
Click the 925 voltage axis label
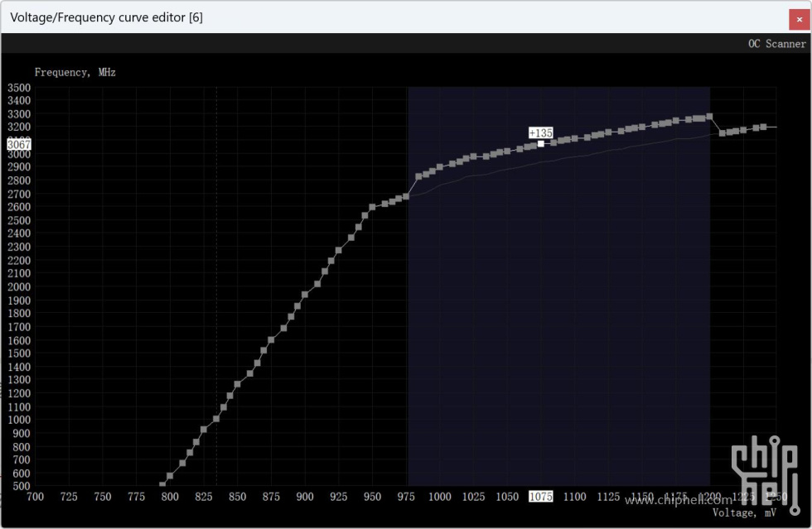(339, 497)
